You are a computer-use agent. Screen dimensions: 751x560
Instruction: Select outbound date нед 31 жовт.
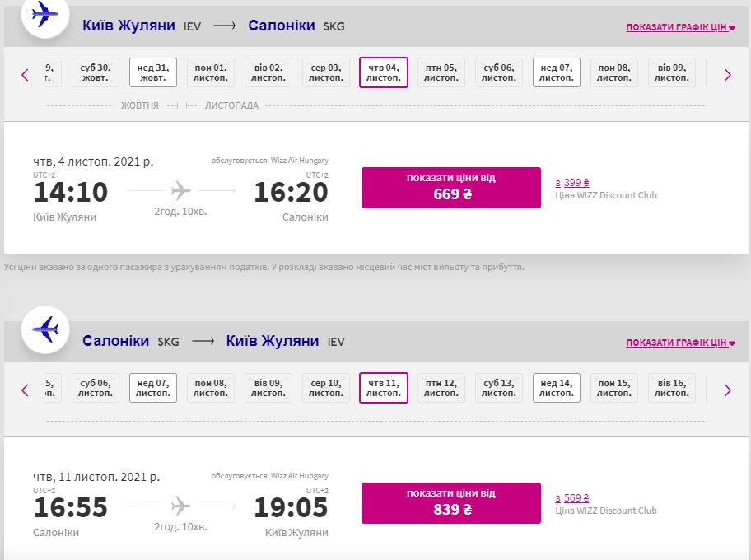pyautogui.click(x=153, y=72)
